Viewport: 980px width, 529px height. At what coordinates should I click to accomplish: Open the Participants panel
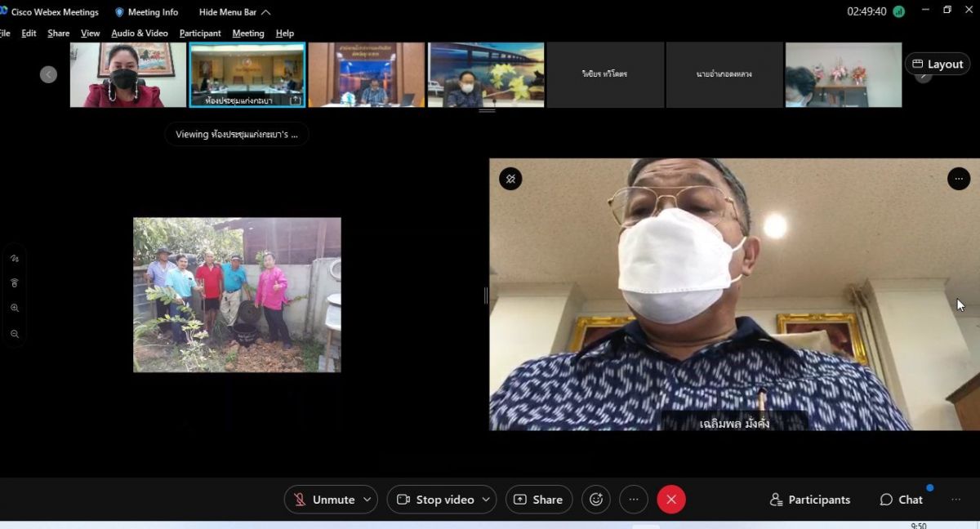click(810, 500)
